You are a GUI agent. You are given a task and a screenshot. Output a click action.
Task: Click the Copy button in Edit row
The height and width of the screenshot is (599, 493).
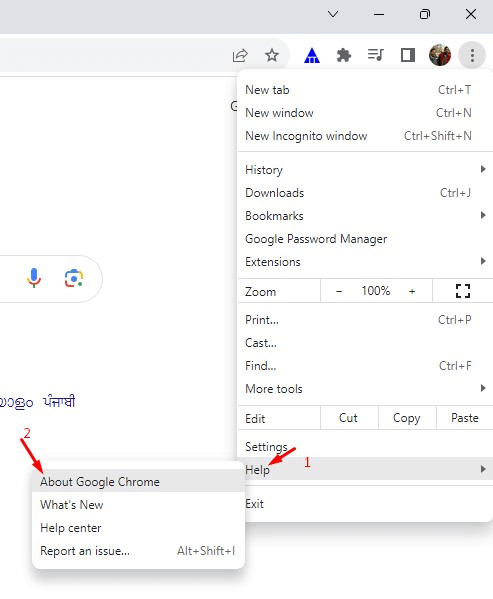pos(407,418)
